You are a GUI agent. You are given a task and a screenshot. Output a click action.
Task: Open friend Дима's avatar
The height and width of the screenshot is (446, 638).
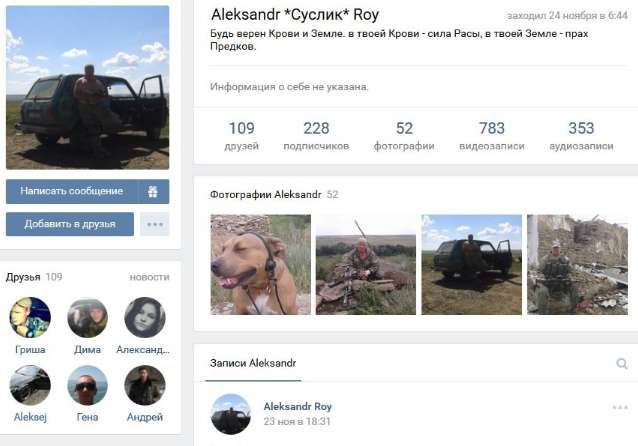[x=87, y=317]
